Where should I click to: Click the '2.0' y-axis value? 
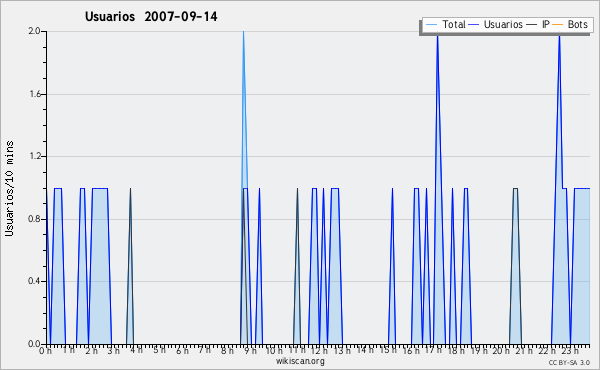coord(34,31)
